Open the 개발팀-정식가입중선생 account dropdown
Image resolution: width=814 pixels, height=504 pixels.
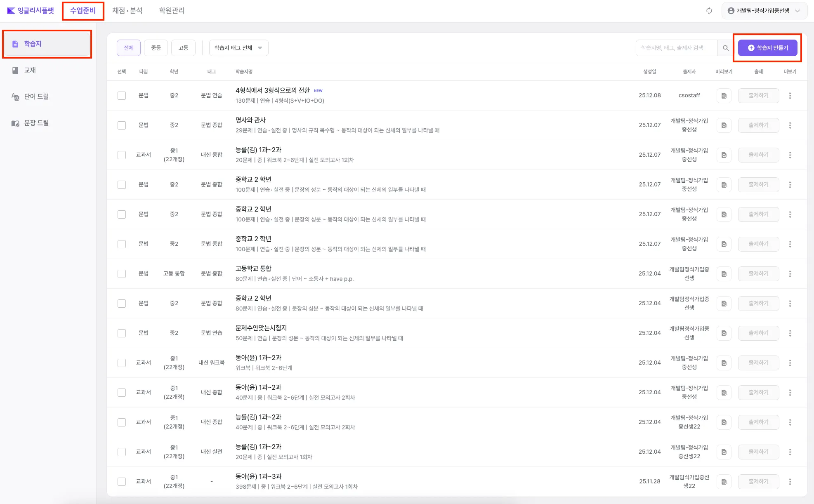point(764,11)
